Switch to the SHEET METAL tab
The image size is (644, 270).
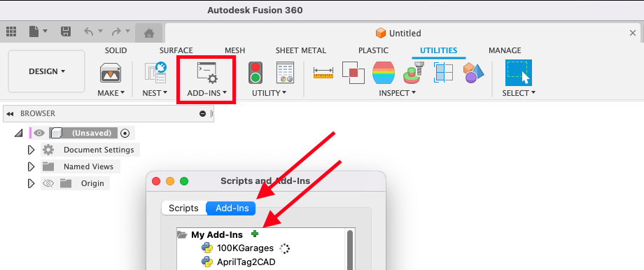pos(300,50)
